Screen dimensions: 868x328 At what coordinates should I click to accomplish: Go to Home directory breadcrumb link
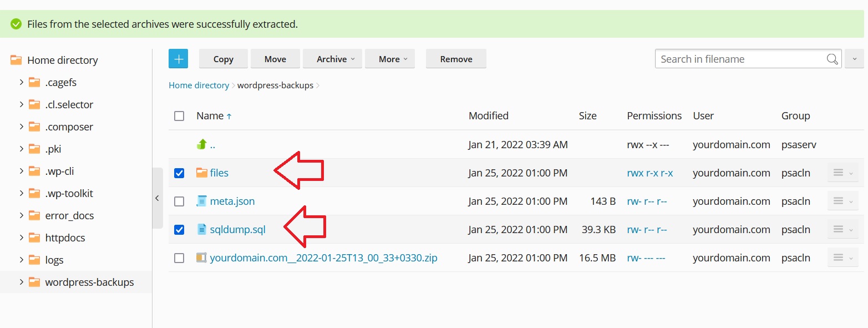point(199,85)
